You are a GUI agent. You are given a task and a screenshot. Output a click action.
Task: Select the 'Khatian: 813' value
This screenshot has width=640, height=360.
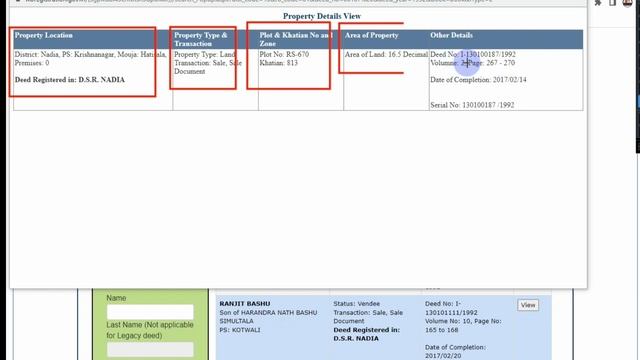click(278, 63)
